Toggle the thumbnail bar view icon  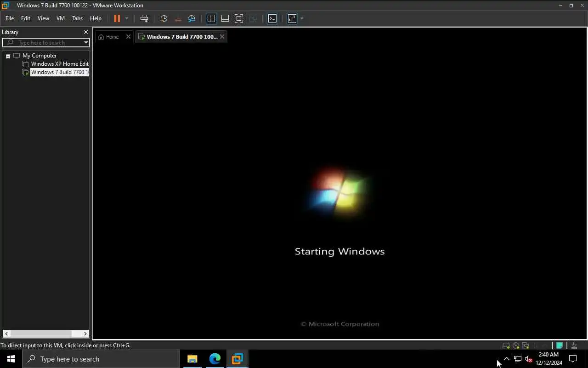pyautogui.click(x=225, y=18)
